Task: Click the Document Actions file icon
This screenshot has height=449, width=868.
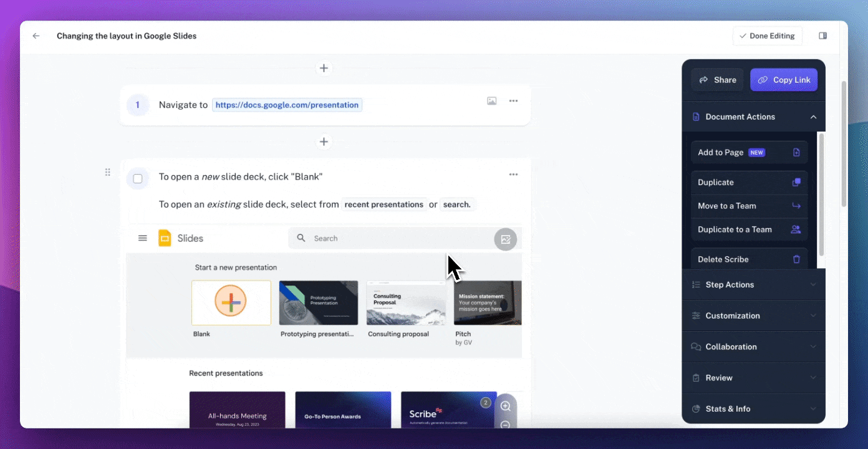Action: pyautogui.click(x=697, y=117)
